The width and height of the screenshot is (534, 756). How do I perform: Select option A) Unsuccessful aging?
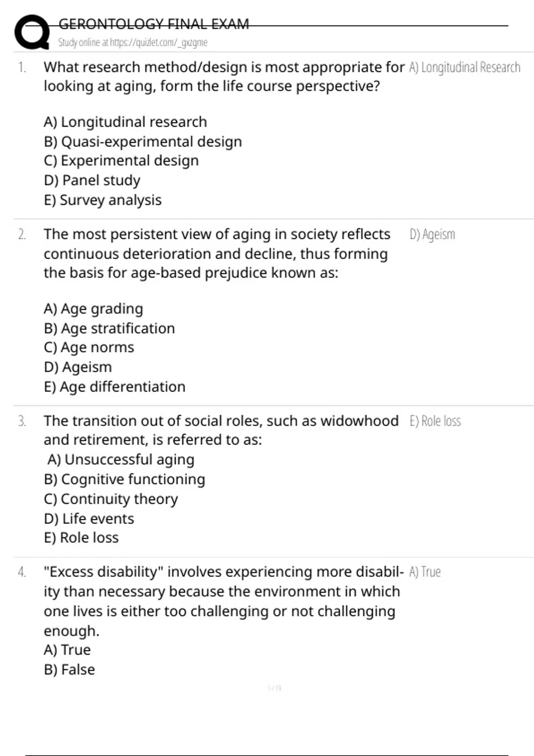tap(121, 459)
